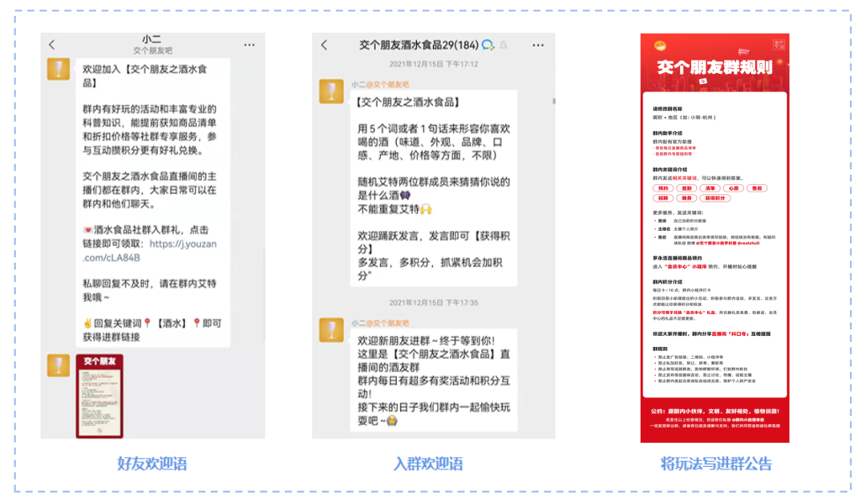Tap the blue chat-bubble icon beside group title
866x504 pixels.
tap(488, 44)
